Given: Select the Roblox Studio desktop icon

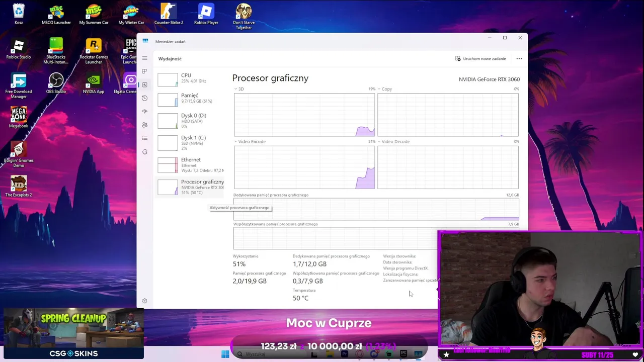Looking at the screenshot, I should tap(19, 49).
